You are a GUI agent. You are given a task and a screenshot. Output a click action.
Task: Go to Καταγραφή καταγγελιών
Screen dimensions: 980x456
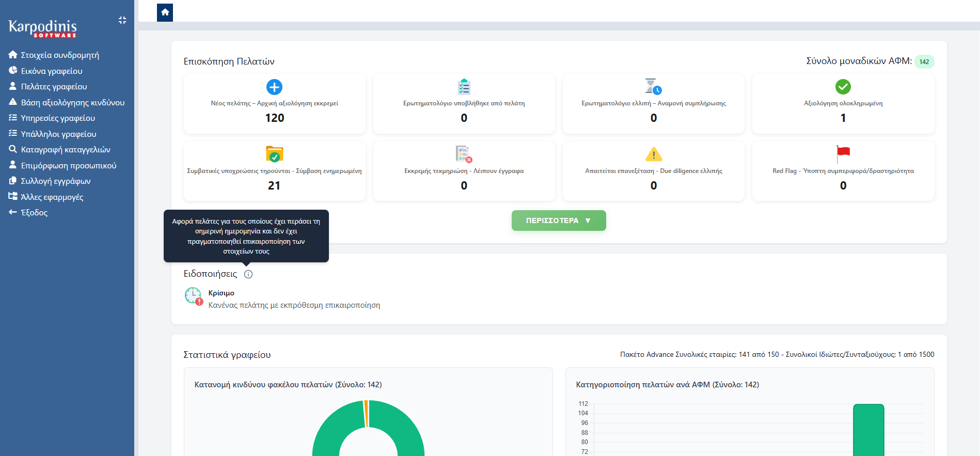click(x=65, y=150)
